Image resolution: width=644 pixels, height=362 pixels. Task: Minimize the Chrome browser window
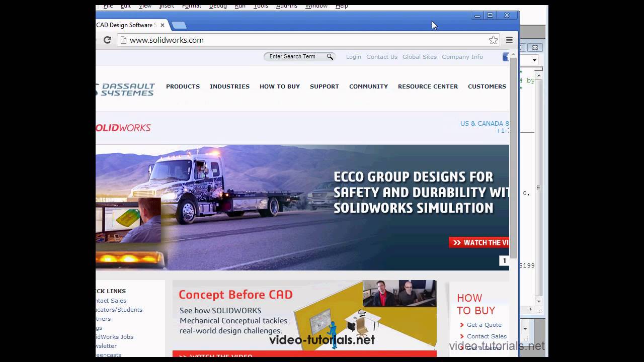(477, 16)
